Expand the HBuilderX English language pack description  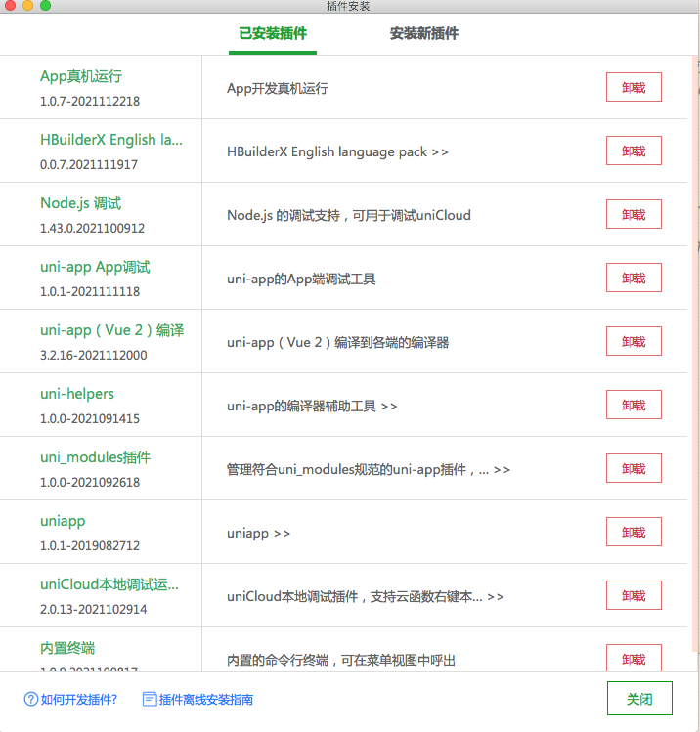[x=439, y=151]
